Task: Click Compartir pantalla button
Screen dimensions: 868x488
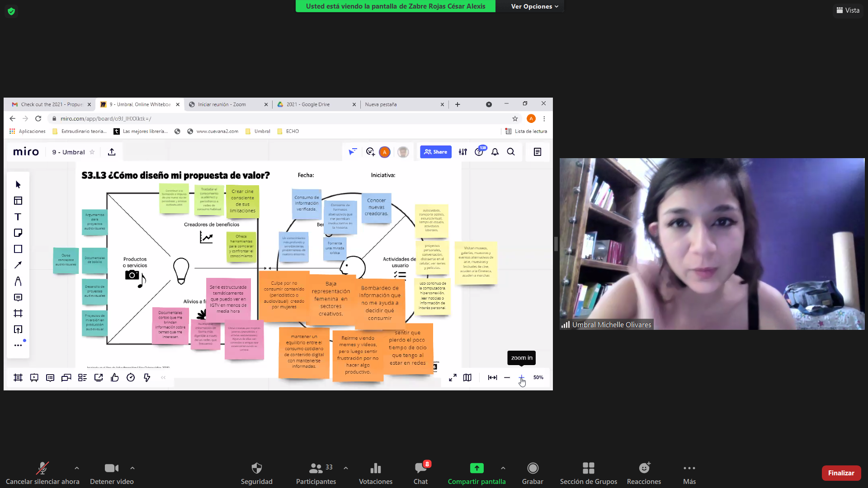Action: tap(476, 473)
